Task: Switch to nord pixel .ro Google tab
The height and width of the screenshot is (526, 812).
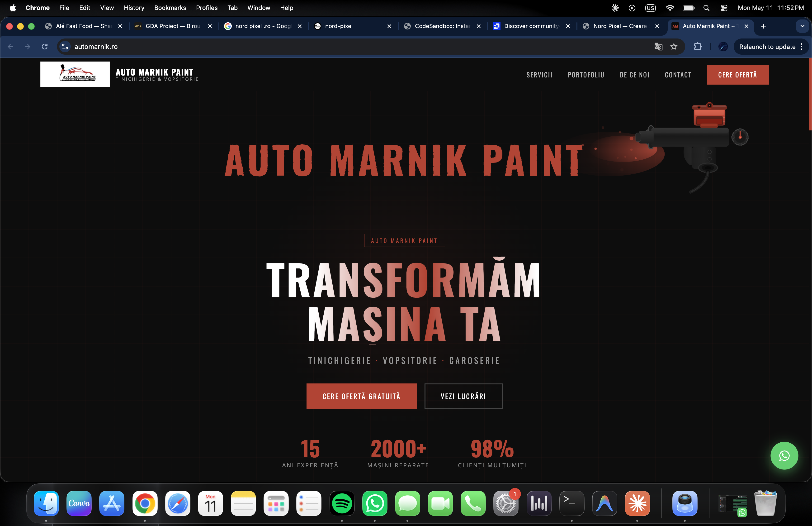Action: click(262, 26)
